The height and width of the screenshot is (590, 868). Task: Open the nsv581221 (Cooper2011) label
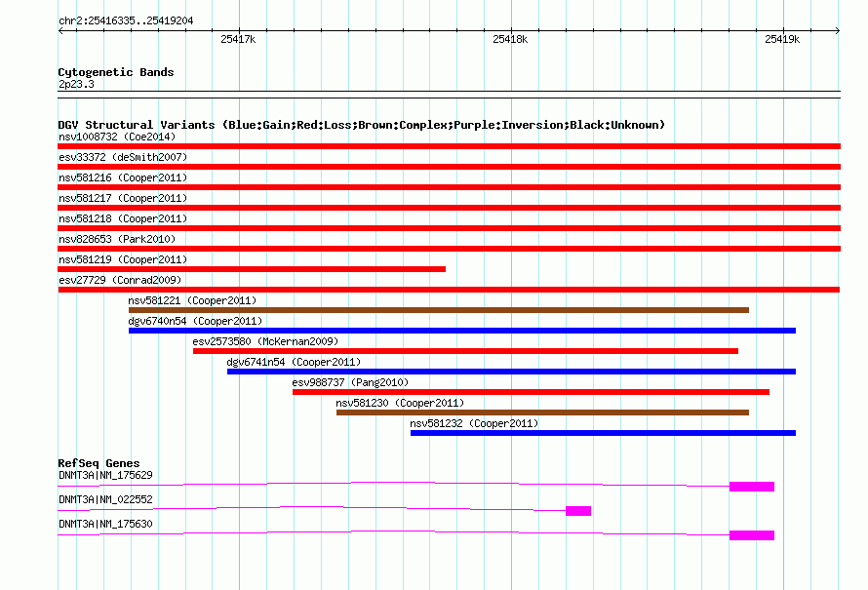point(193,300)
